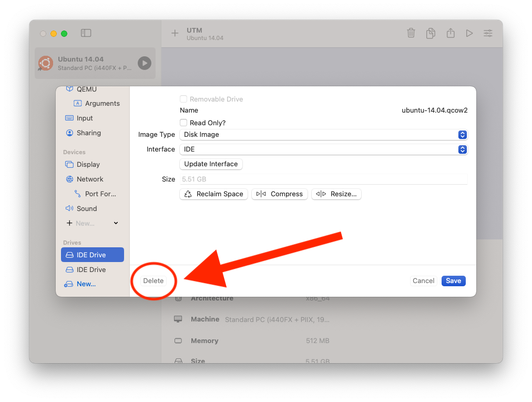
Task: Click the Size field showing 5.51 GB
Action: (323, 179)
